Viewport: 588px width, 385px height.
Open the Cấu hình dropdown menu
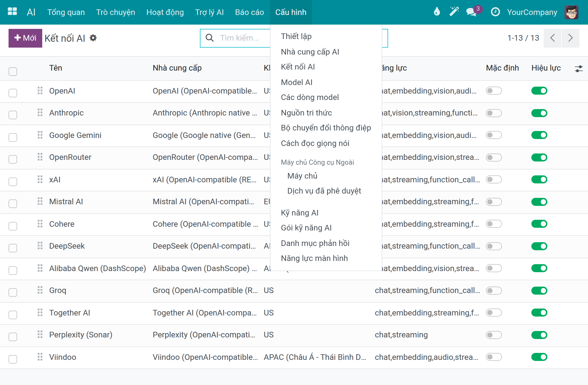291,12
